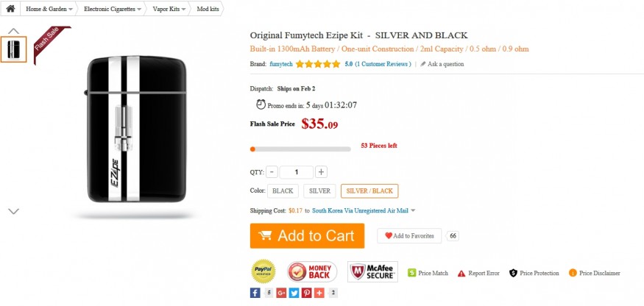
Task: Share product on Twitter
Action: click(294, 293)
